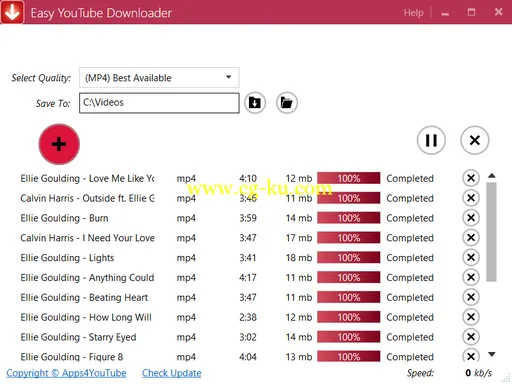Open the save folder with the open-folder icon
The width and height of the screenshot is (512, 384).
click(x=287, y=103)
